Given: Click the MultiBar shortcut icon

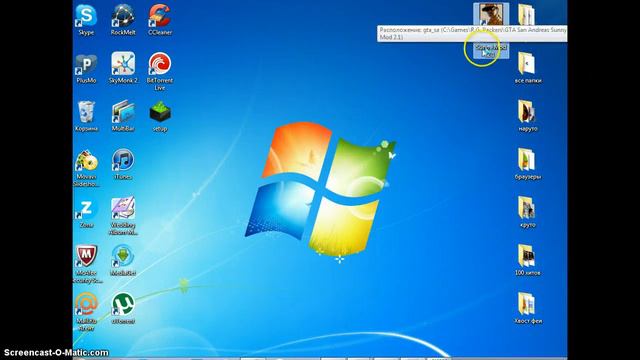Looking at the screenshot, I should 123,112.
